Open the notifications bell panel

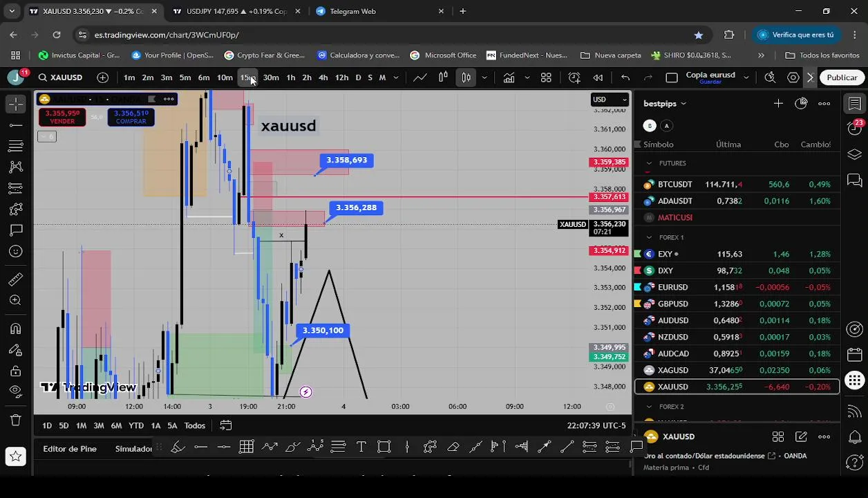(855, 437)
